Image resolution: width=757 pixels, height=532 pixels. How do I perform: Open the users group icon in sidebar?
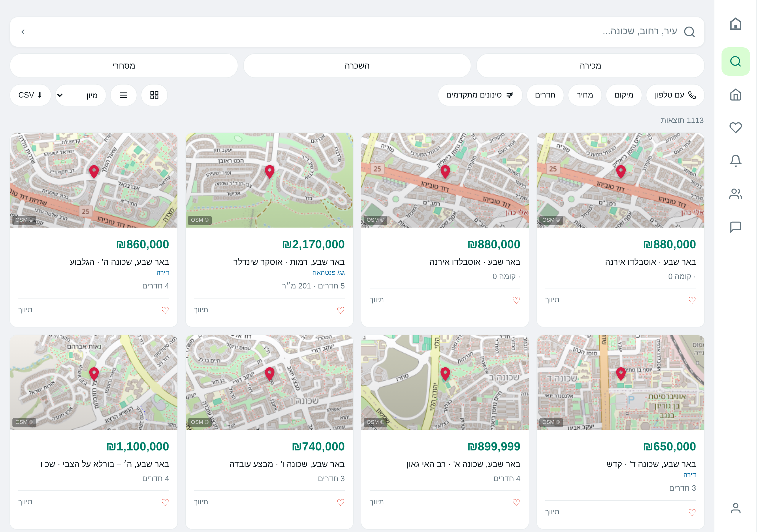(x=735, y=194)
